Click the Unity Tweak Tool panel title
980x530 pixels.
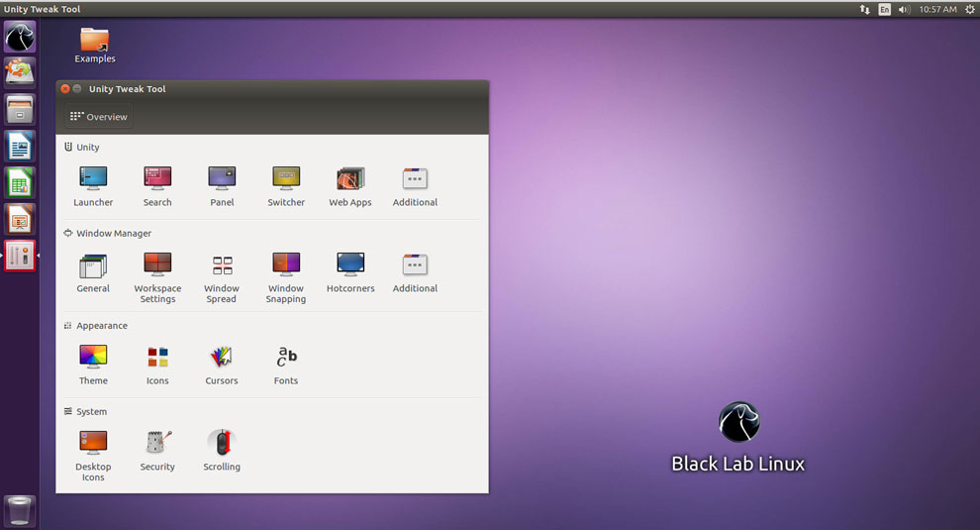pos(42,9)
